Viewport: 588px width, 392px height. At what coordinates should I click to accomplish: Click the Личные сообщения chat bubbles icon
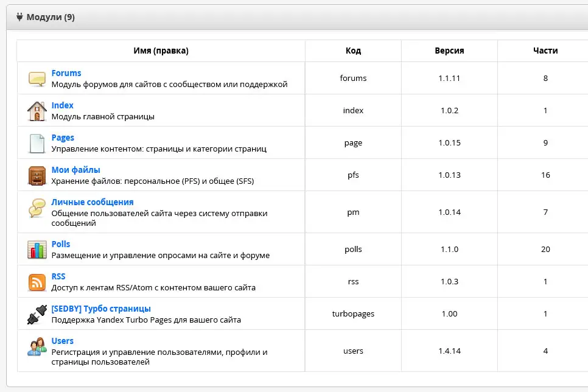(37, 208)
